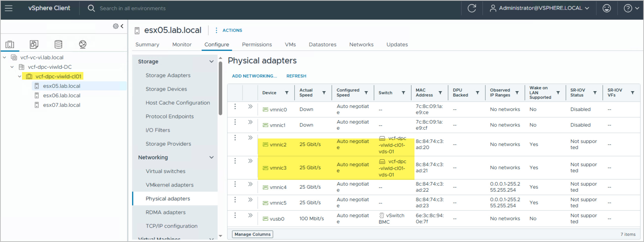This screenshot has width=644, height=242.
Task: Open Storage Adapters settings
Action: pos(168,75)
